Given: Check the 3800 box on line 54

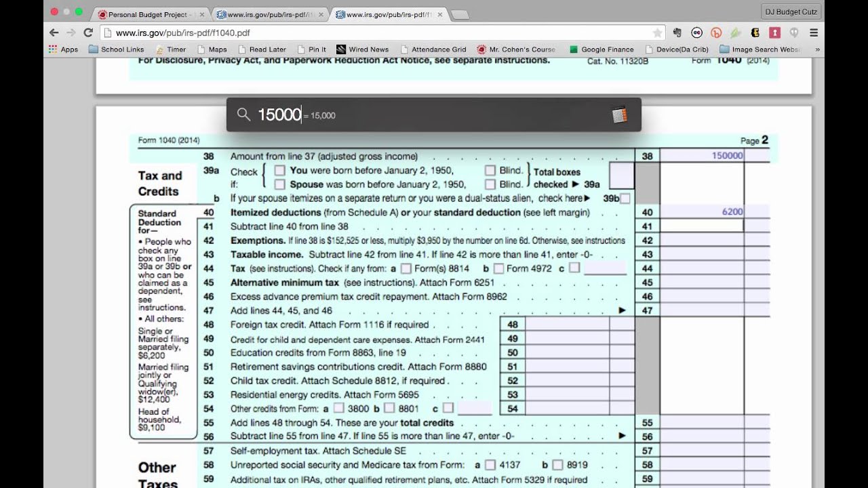Looking at the screenshot, I should pyautogui.click(x=338, y=409).
